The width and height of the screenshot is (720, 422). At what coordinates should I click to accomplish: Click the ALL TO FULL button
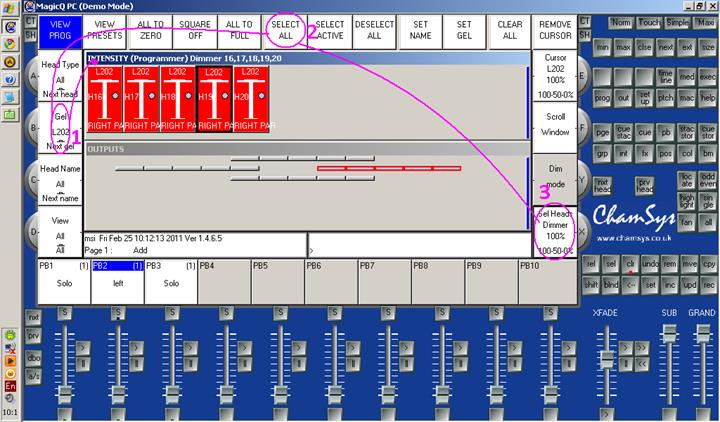[239, 32]
